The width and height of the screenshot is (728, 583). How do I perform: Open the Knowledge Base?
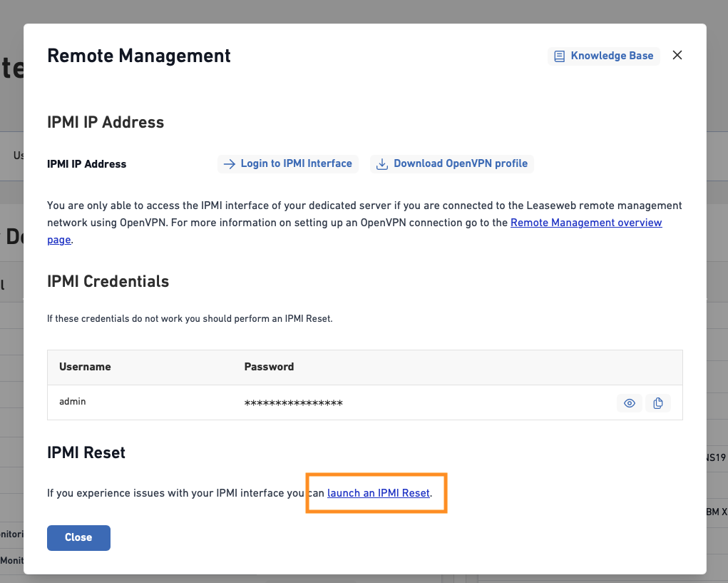coord(603,56)
